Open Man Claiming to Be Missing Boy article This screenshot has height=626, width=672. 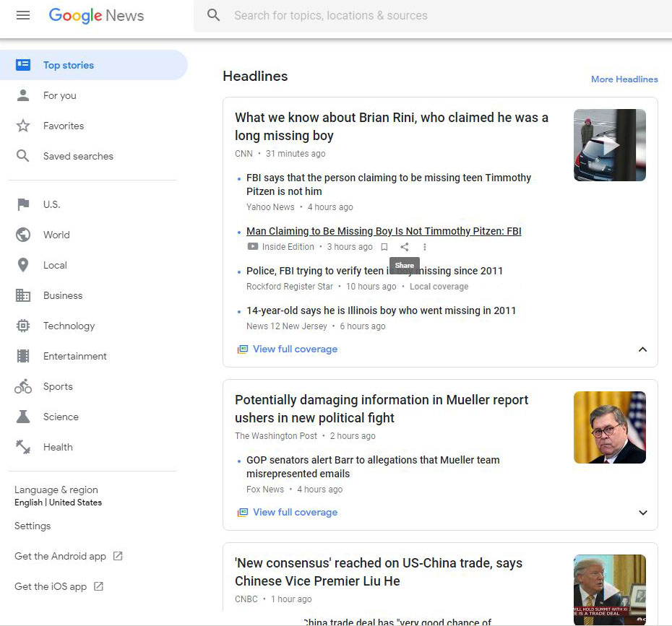click(384, 231)
